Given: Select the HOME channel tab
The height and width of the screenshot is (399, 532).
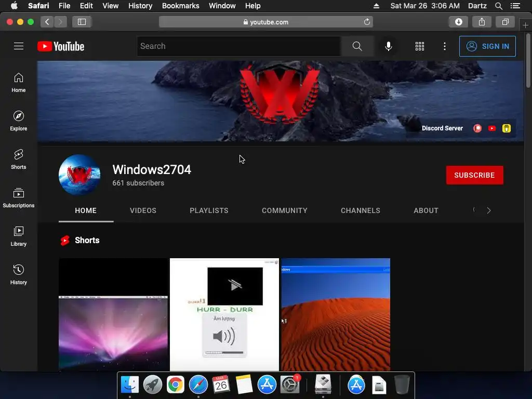Looking at the screenshot, I should (86, 210).
